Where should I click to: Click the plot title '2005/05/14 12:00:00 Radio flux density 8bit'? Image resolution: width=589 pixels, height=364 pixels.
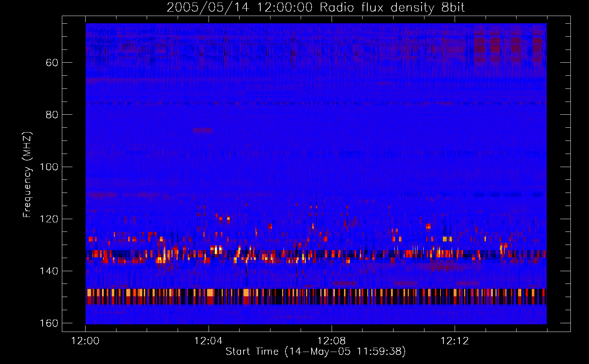click(x=316, y=7)
